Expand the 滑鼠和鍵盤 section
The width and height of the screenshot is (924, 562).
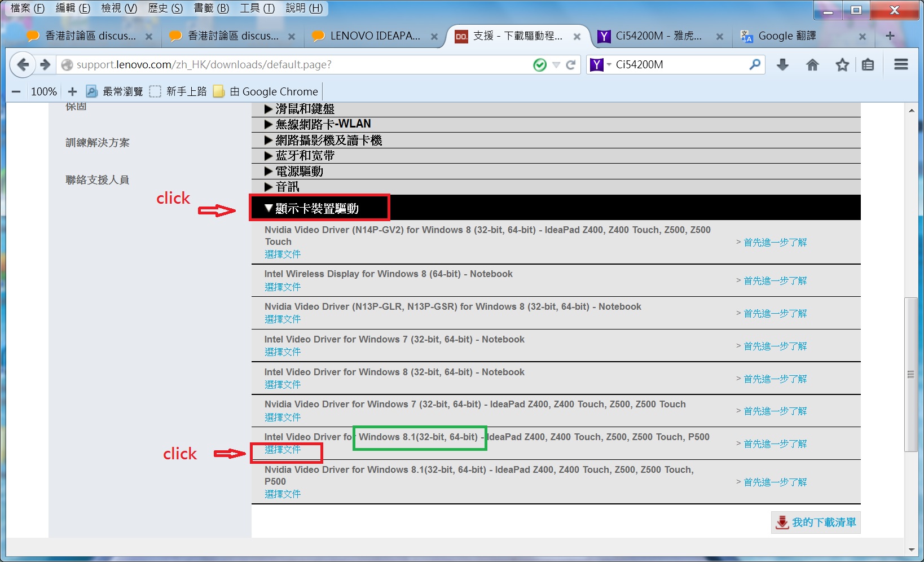coord(556,109)
